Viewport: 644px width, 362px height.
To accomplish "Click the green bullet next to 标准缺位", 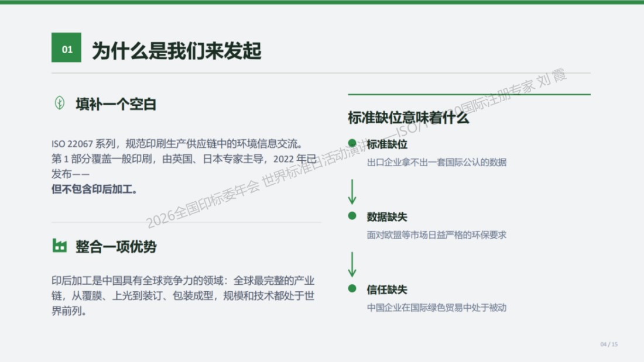I will (x=352, y=143).
